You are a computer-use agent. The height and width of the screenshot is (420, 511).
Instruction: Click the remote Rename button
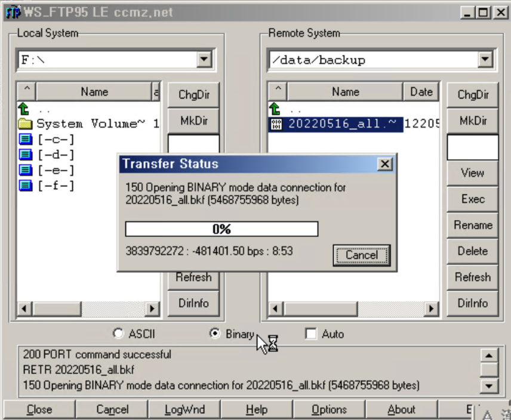coord(473,225)
